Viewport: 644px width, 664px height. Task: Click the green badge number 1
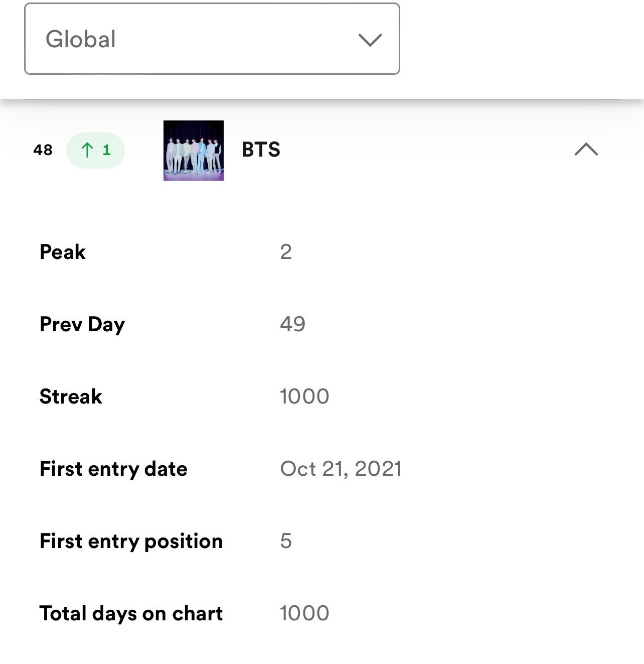click(x=106, y=150)
